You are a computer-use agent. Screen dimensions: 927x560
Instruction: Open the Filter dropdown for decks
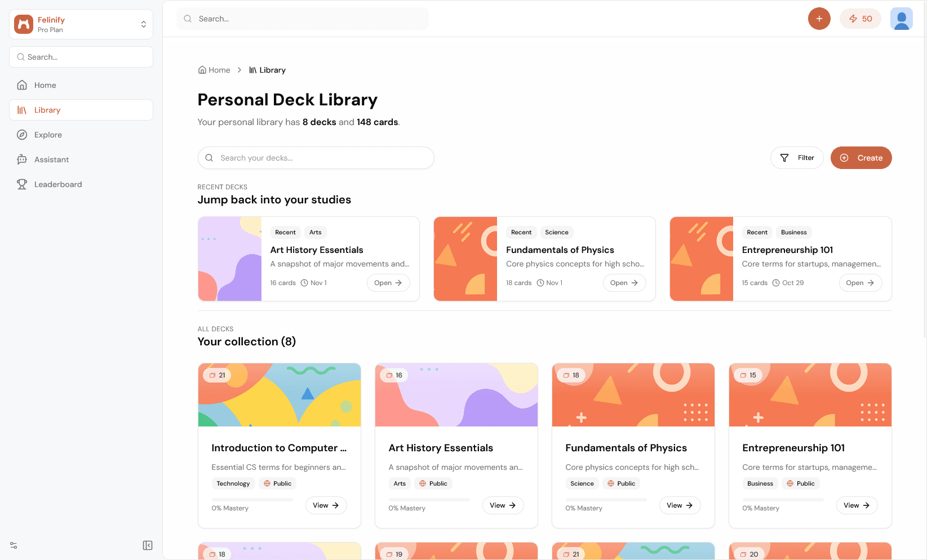click(796, 158)
